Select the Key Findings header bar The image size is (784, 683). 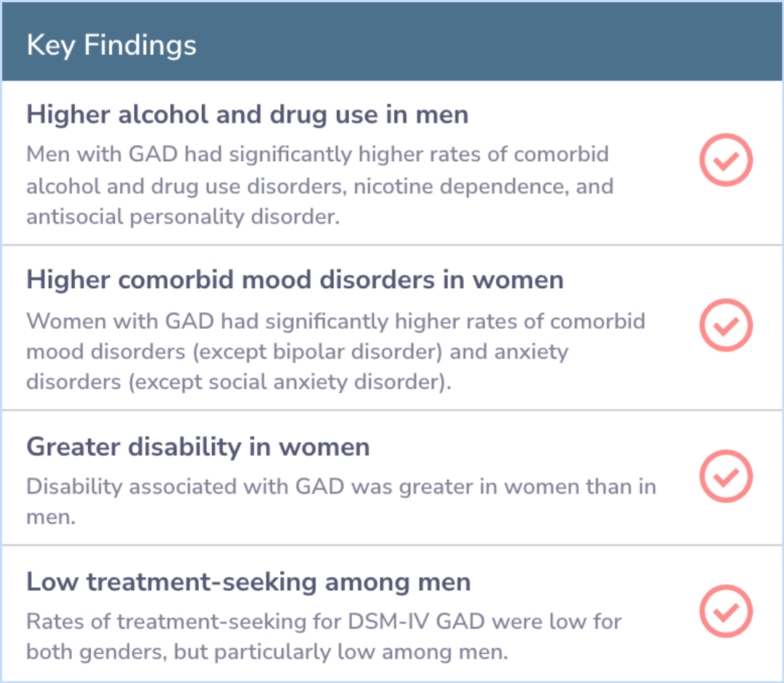click(x=392, y=41)
